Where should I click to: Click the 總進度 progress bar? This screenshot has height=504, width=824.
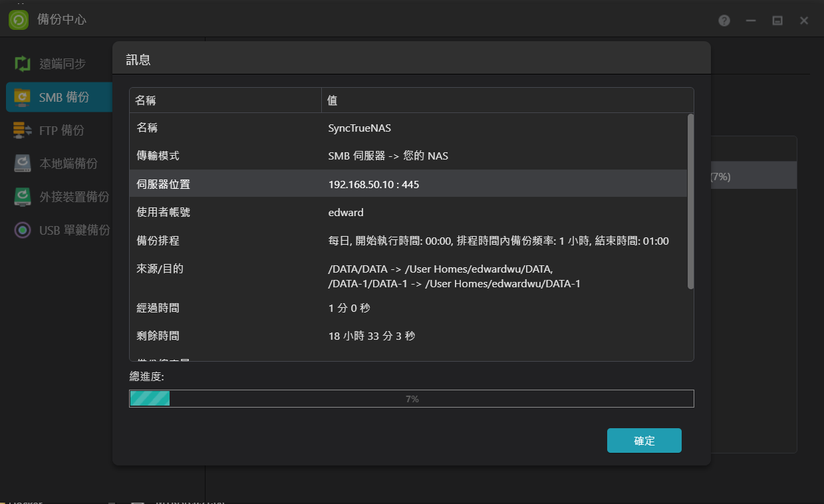[x=411, y=398]
